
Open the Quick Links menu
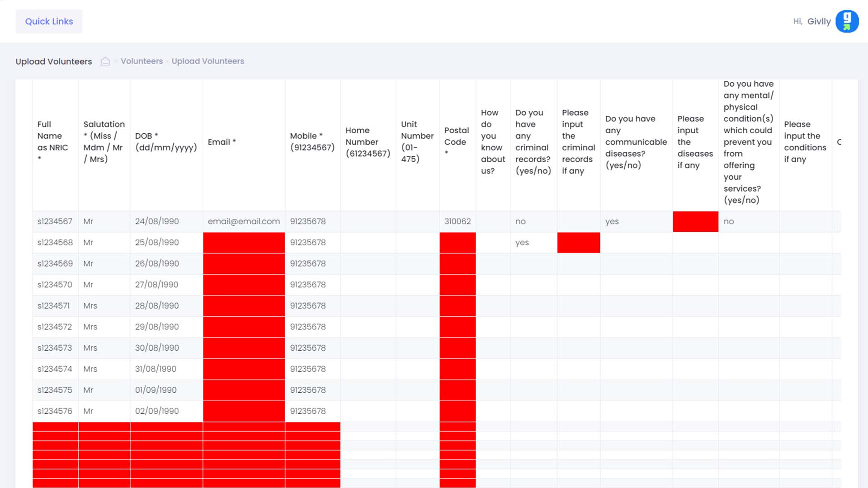point(49,21)
